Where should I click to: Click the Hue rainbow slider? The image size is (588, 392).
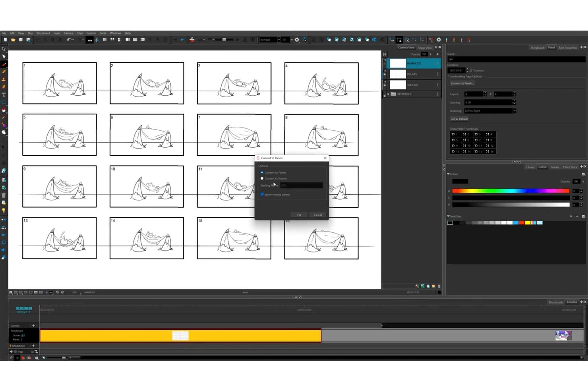click(511, 191)
